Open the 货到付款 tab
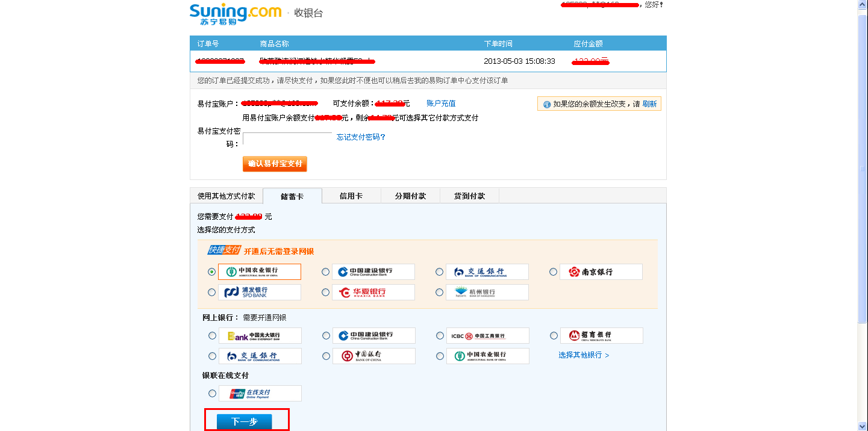 coord(469,196)
